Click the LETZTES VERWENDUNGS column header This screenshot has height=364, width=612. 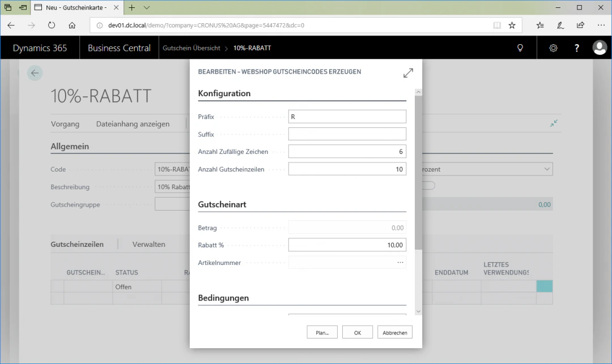[x=506, y=268]
